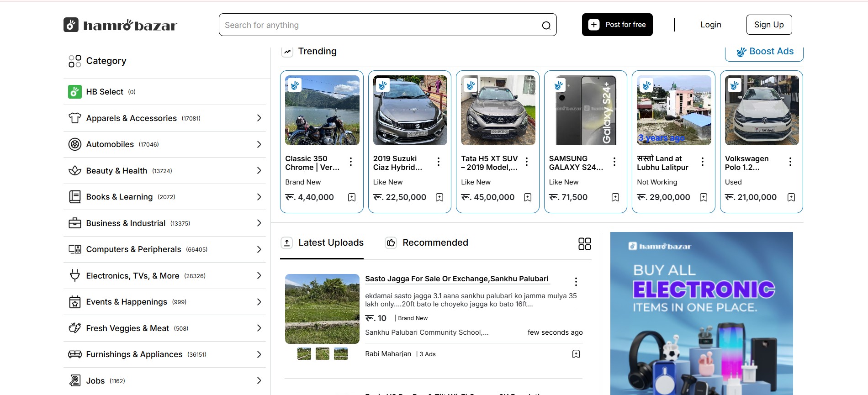Click the Business & Industrial briefcase icon
The height and width of the screenshot is (395, 868).
click(x=75, y=223)
